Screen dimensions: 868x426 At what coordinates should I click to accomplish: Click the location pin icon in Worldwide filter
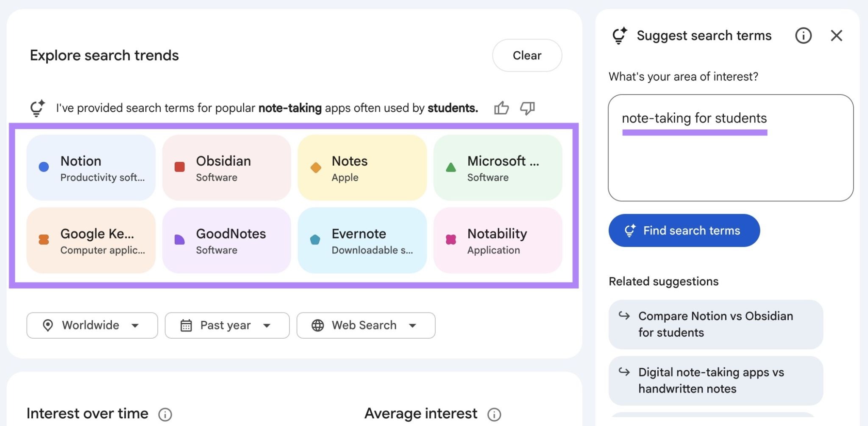[48, 325]
